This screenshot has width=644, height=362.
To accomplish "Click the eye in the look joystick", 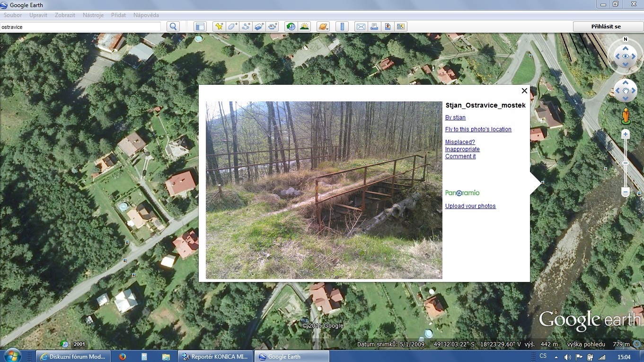I will pos(626,56).
